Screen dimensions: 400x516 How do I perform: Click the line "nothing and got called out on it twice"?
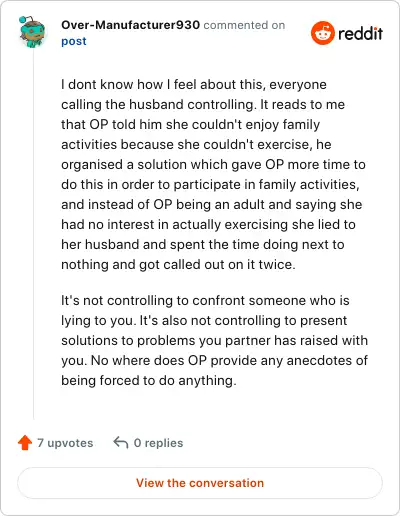[x=178, y=265]
